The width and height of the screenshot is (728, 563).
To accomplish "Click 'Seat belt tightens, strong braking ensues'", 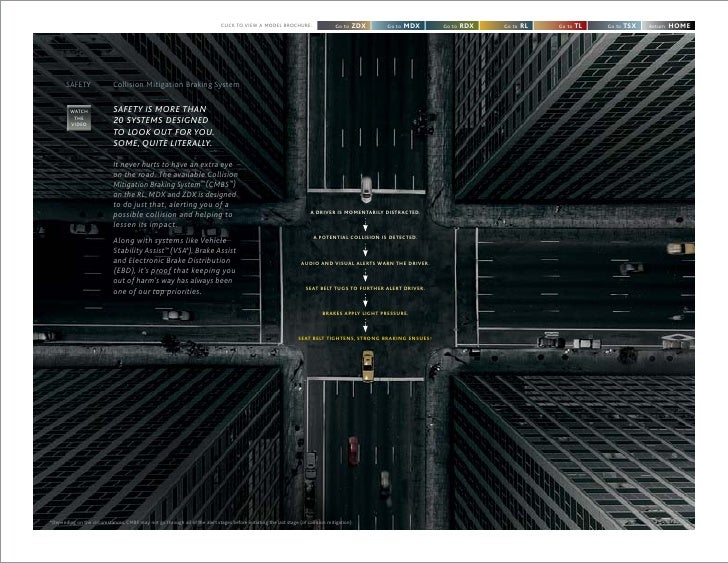I will [365, 338].
